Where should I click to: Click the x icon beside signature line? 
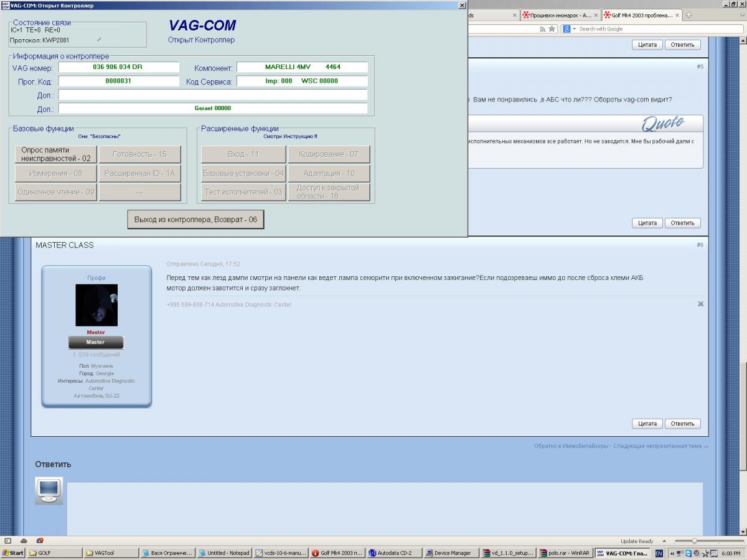(x=700, y=304)
